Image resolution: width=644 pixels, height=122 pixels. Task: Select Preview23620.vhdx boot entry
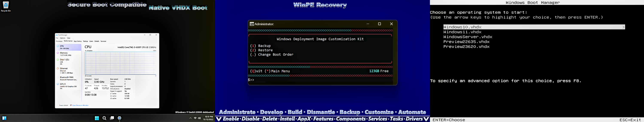[466, 47]
